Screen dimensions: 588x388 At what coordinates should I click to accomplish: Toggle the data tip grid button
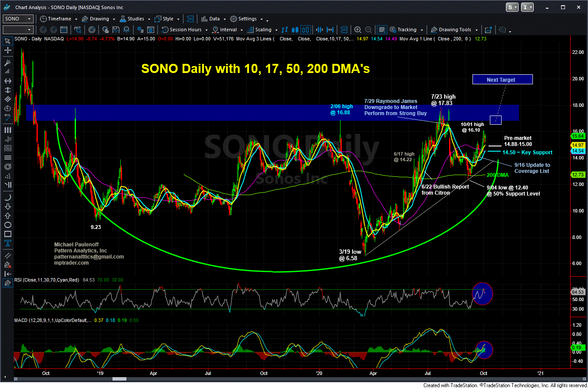(381, 30)
